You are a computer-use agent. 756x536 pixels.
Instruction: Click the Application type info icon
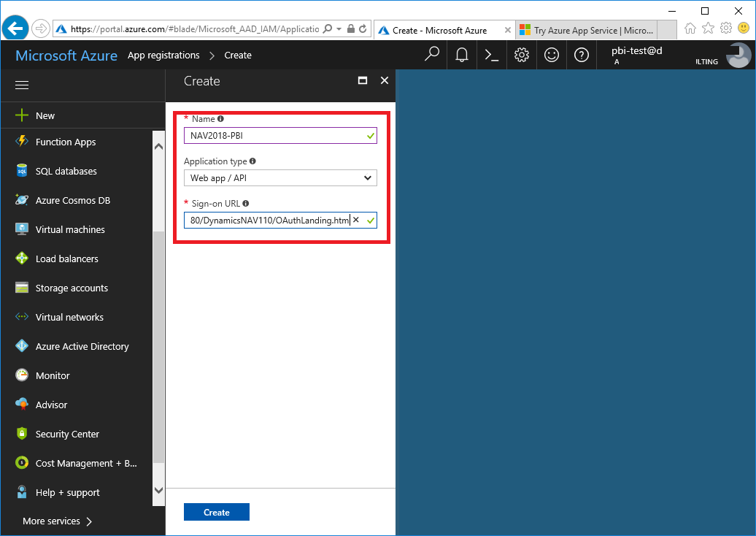tap(252, 161)
